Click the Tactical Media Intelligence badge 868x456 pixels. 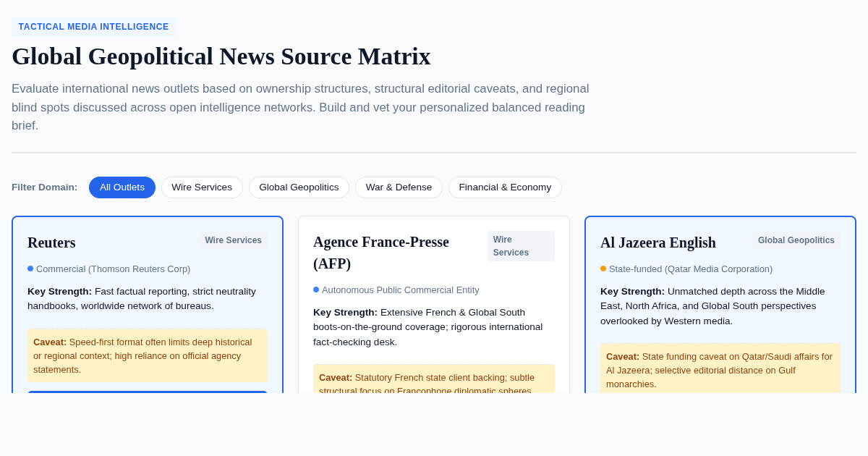[93, 27]
